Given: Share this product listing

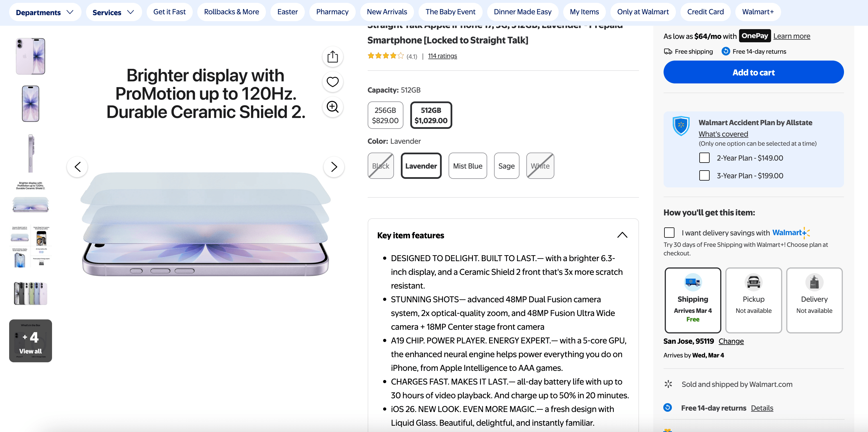Looking at the screenshot, I should [x=333, y=56].
